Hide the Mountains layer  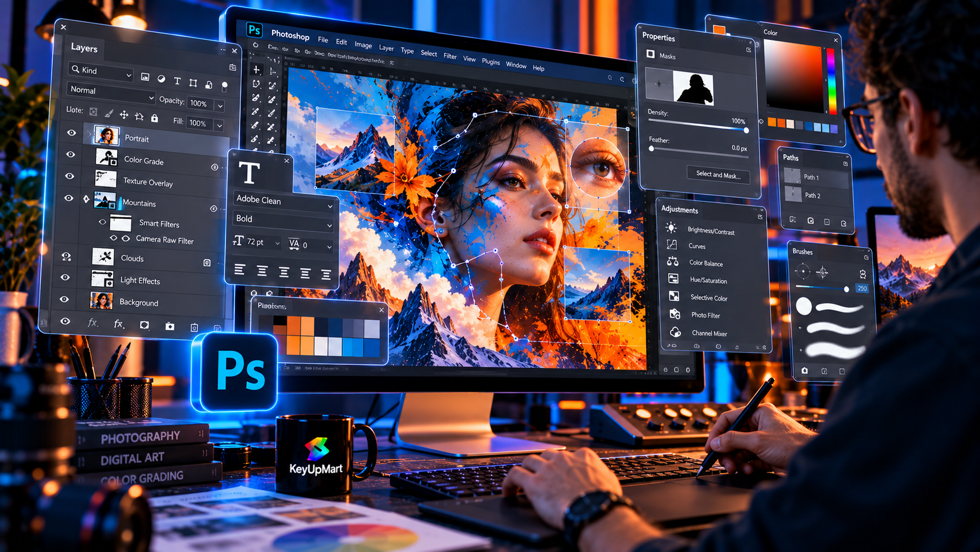tap(69, 198)
